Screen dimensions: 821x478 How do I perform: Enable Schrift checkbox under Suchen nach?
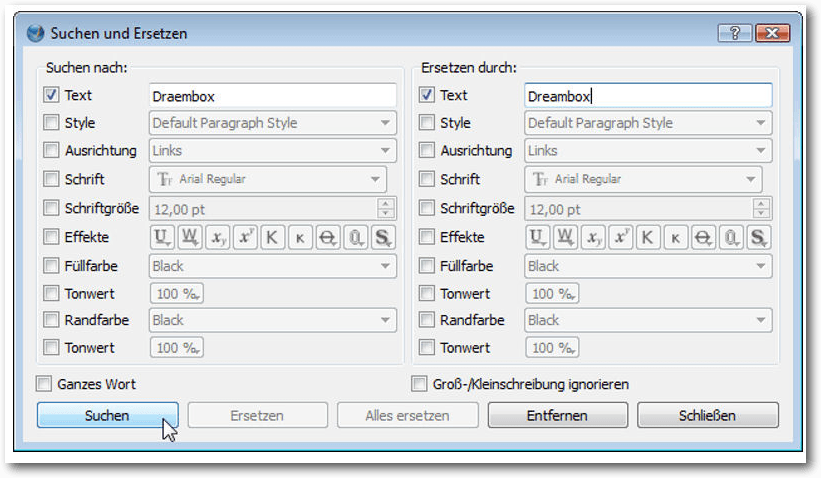(x=51, y=179)
